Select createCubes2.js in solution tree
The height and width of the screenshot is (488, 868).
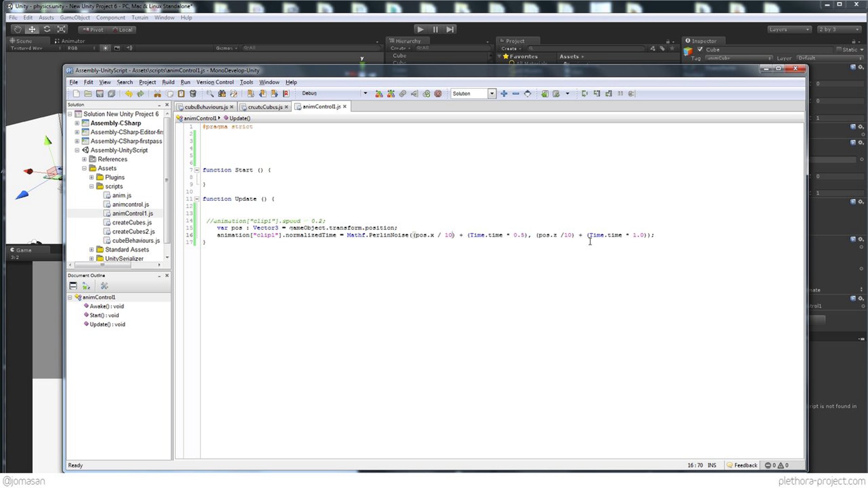click(133, 232)
